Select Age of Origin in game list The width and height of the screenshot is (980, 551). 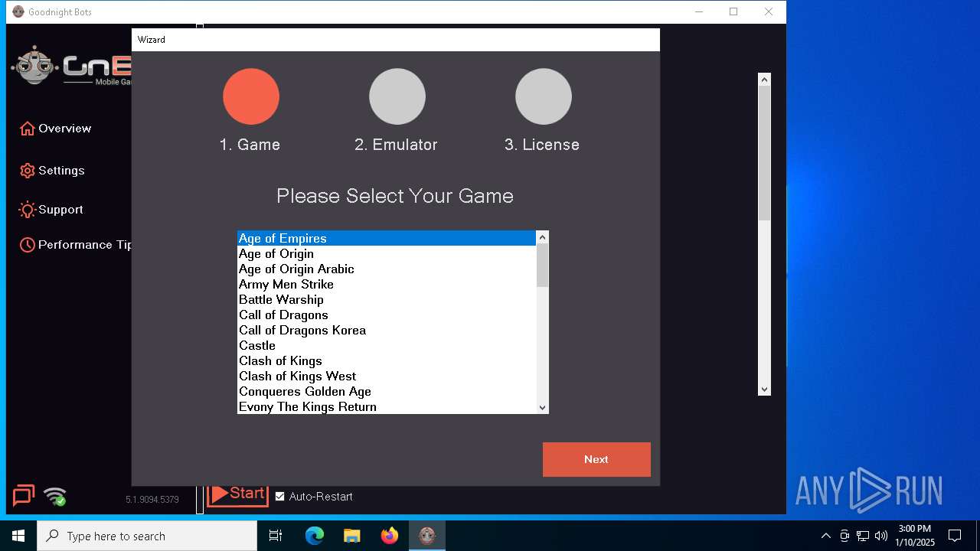pos(387,253)
